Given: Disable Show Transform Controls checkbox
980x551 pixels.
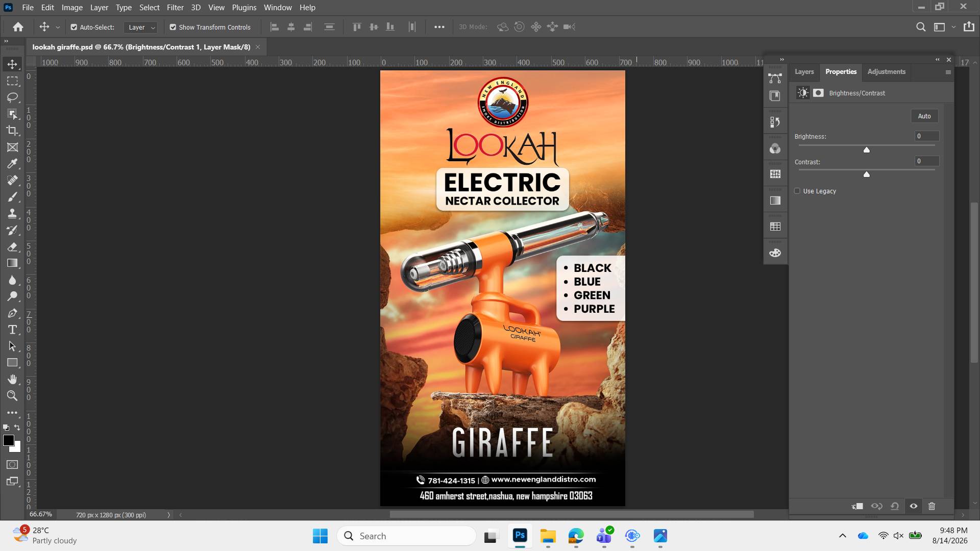Looking at the screenshot, I should 173,27.
